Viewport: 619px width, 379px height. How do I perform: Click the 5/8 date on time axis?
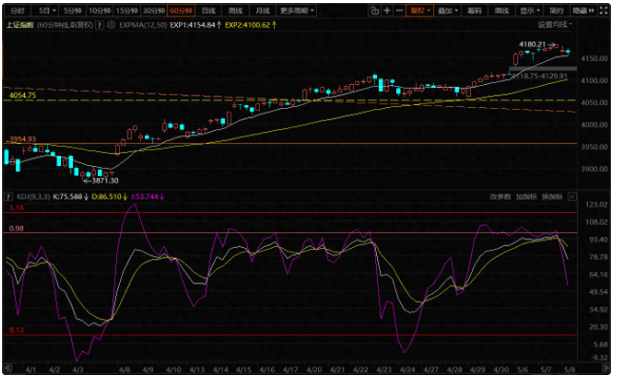[x=569, y=370]
